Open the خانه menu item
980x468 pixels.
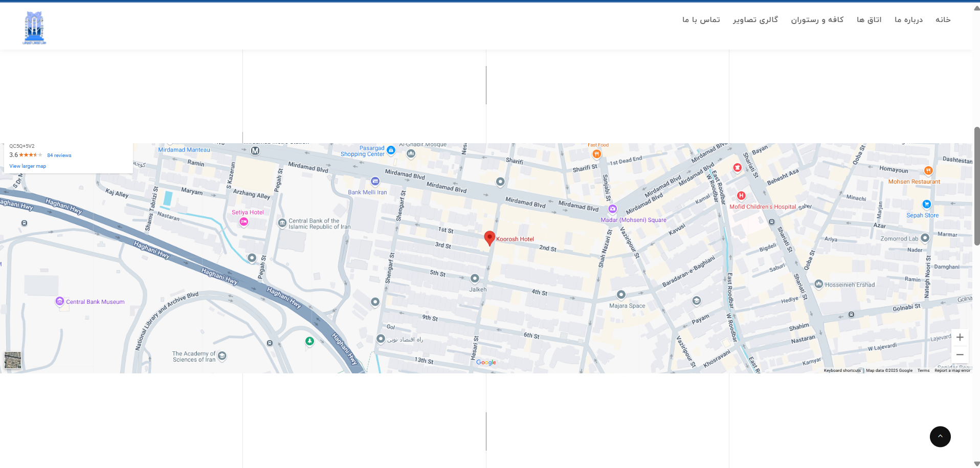(943, 20)
